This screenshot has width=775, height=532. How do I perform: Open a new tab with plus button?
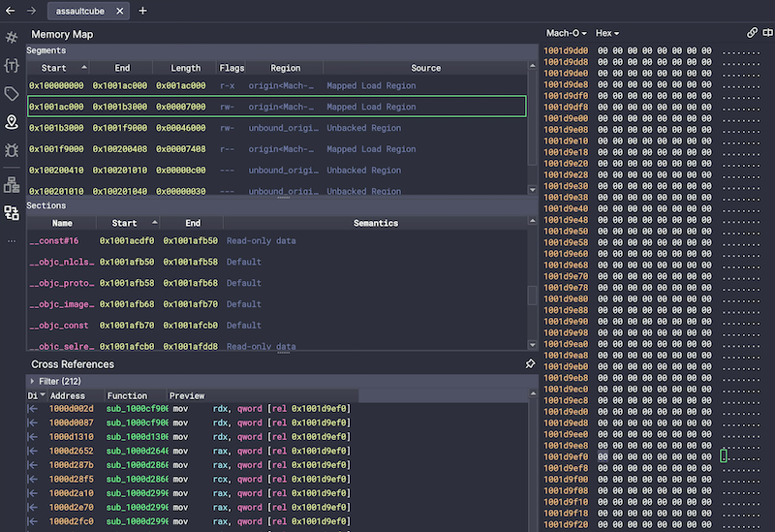coord(142,11)
